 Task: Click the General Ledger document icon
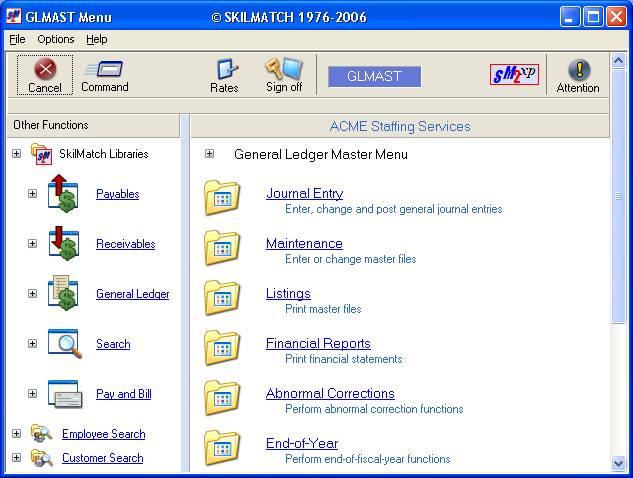click(x=63, y=293)
